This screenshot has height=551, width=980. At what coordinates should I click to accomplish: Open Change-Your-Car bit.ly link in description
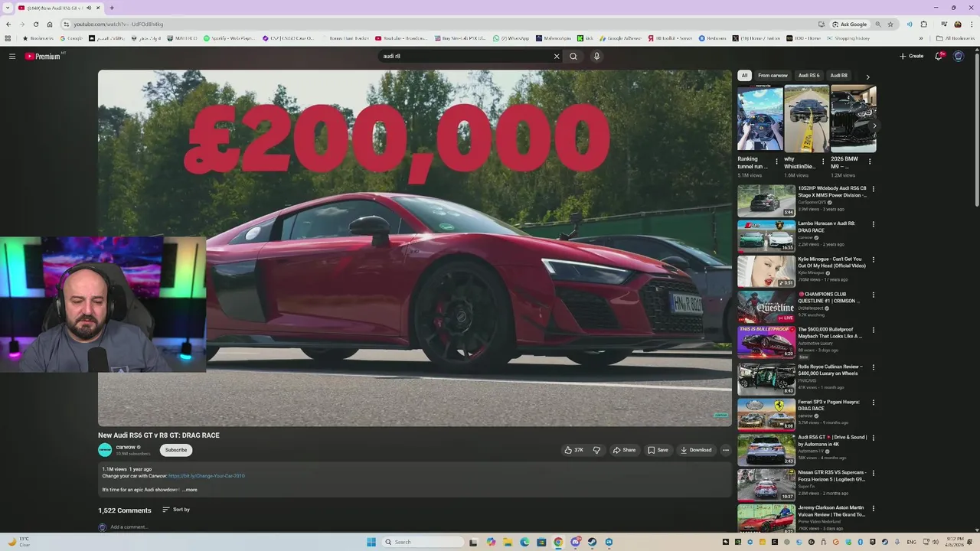207,476
